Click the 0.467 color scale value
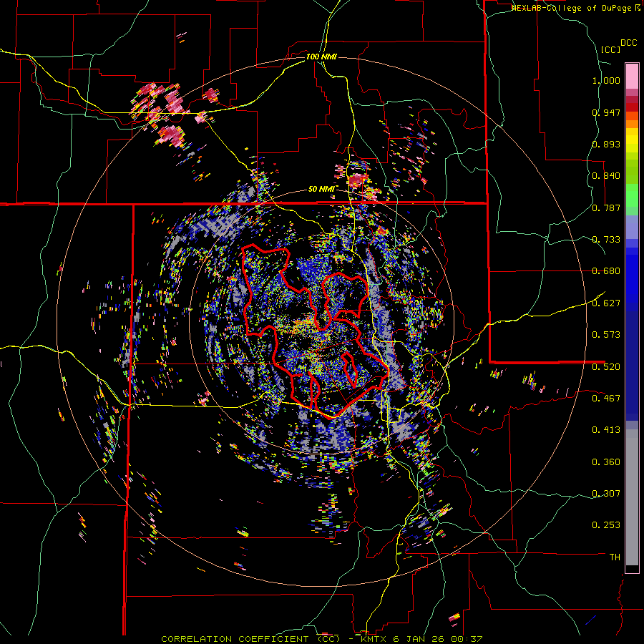This screenshot has width=644, height=644. click(606, 398)
